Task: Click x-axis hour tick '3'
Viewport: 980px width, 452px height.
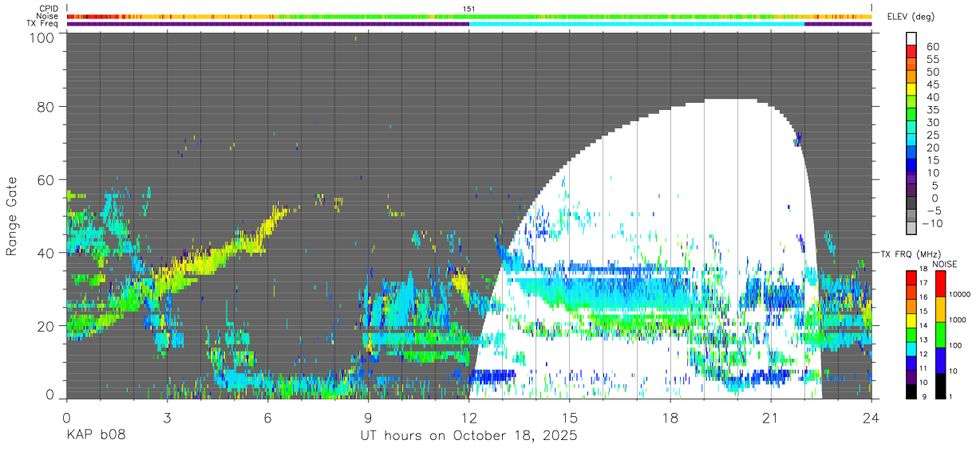Action: coord(167,417)
